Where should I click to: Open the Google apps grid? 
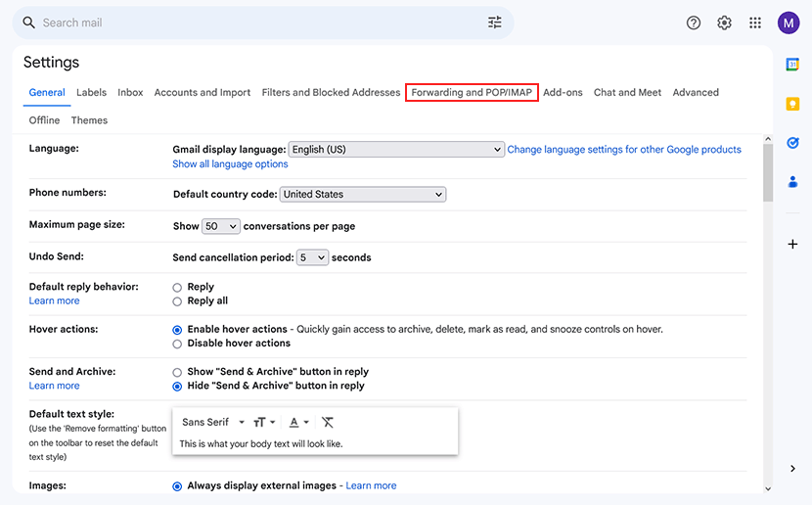[x=755, y=23]
